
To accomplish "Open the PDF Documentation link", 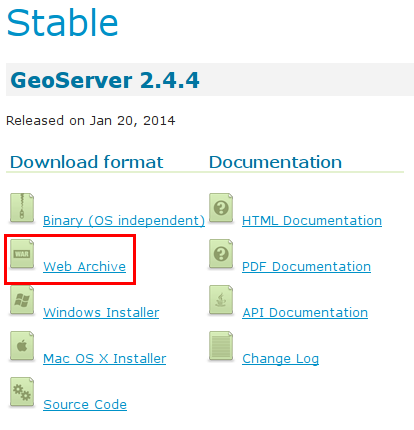I will click(306, 267).
